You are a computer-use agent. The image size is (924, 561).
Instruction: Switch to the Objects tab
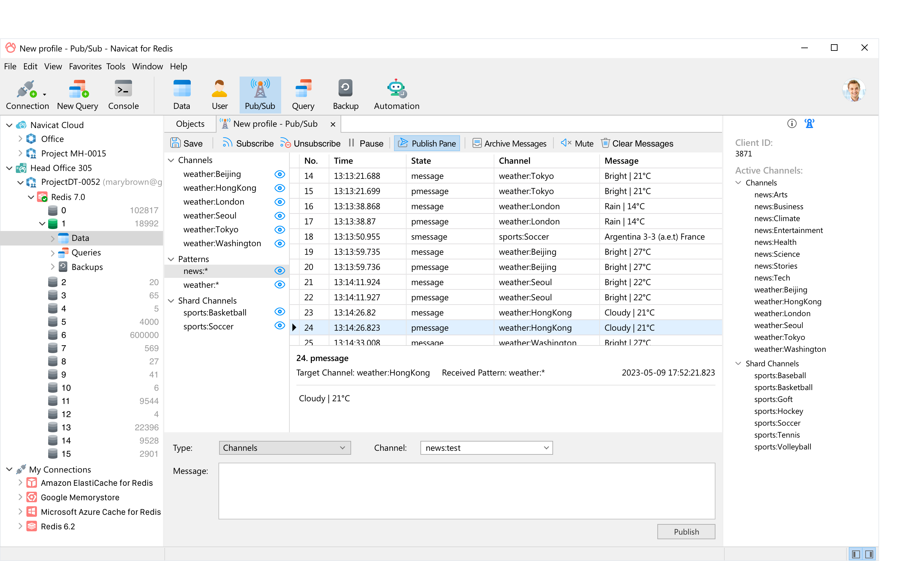(190, 124)
